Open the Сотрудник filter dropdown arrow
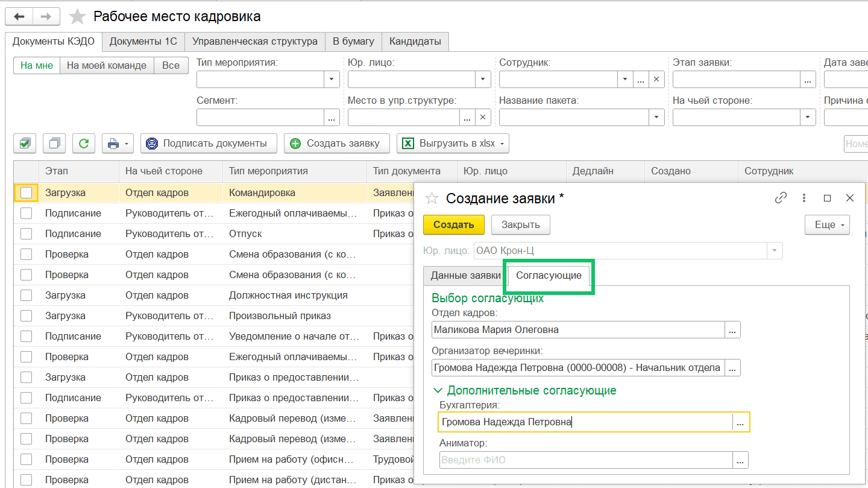 pyautogui.click(x=625, y=79)
